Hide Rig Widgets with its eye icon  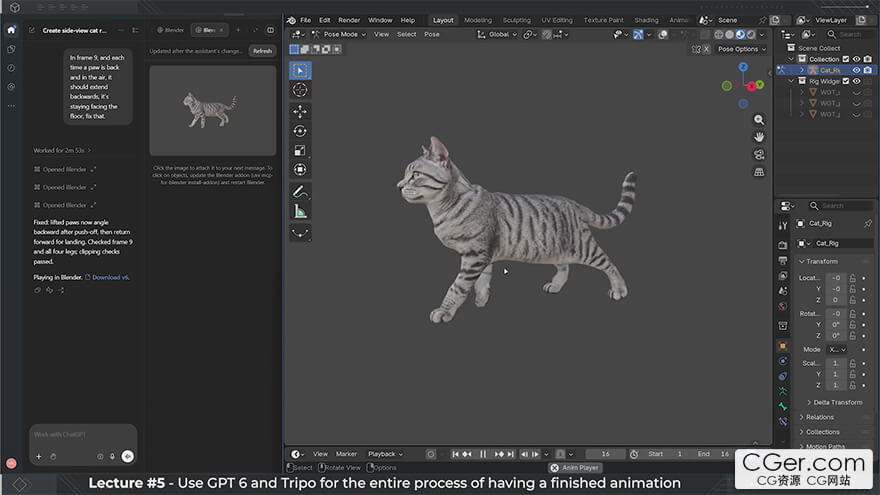coord(856,81)
